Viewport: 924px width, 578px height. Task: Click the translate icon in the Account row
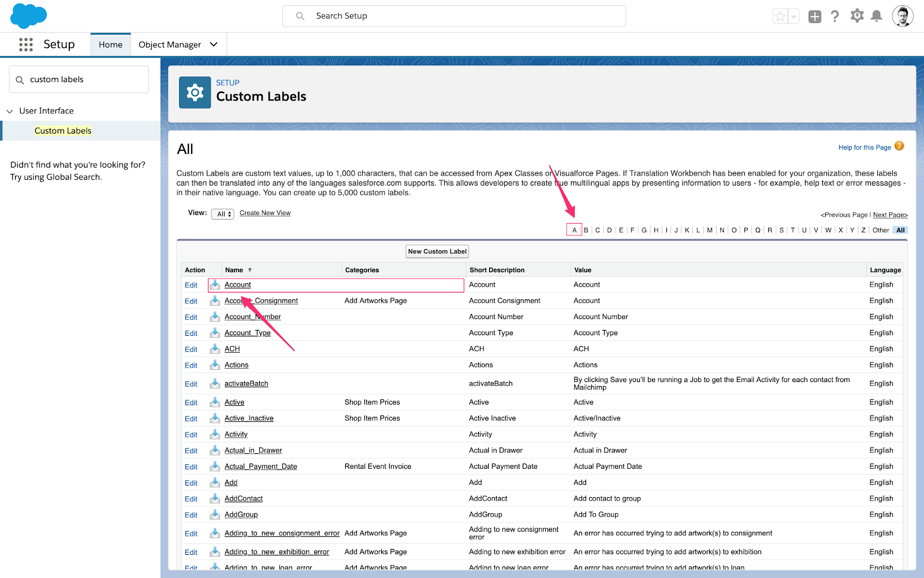coord(215,284)
